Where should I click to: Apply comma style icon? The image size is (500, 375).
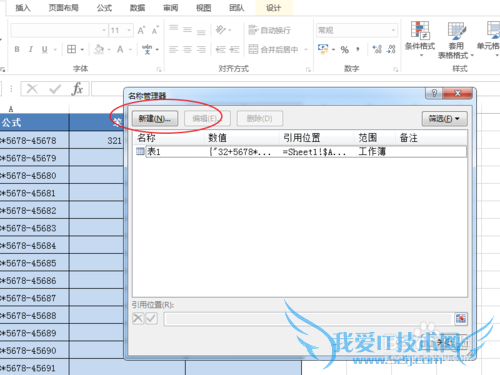[358, 50]
